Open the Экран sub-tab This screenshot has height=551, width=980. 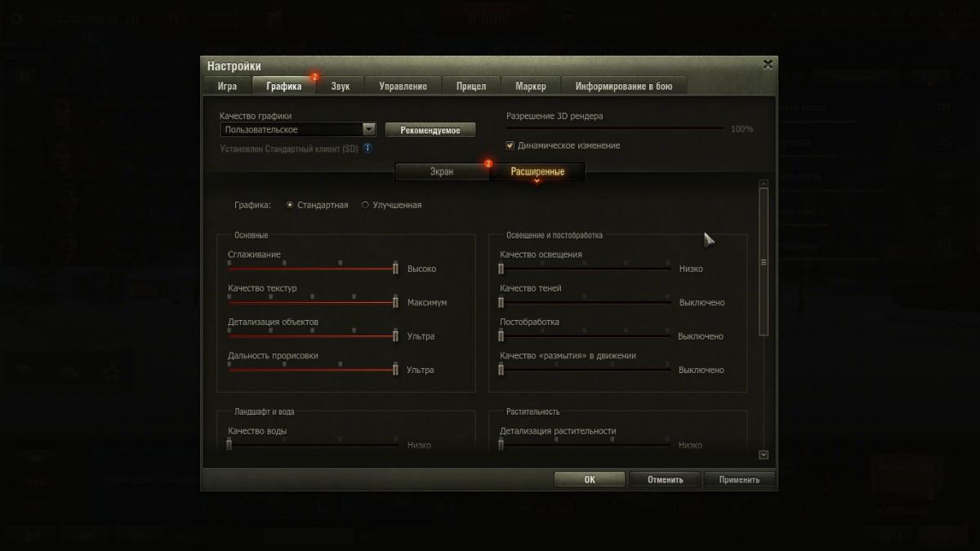click(x=442, y=171)
